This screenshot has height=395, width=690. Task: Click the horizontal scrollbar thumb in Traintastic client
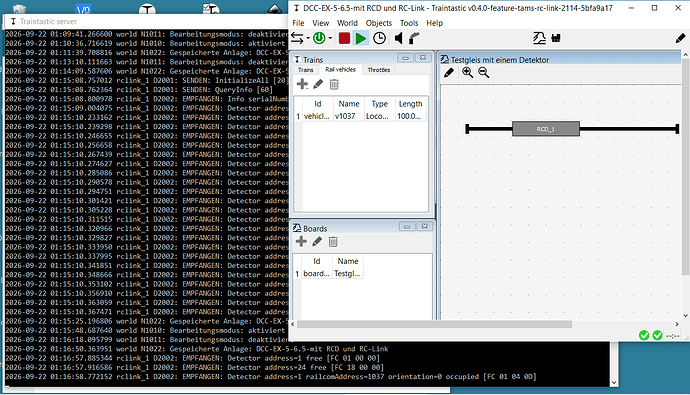click(x=434, y=324)
